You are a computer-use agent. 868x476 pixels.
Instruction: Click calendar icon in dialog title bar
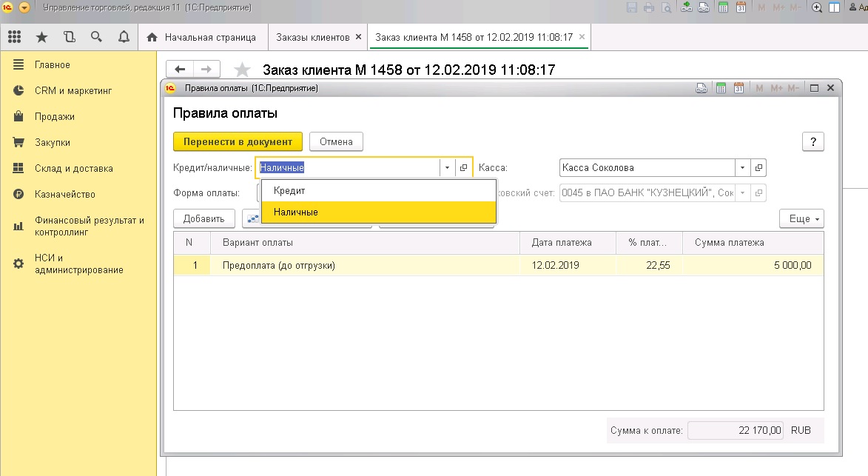(x=739, y=88)
